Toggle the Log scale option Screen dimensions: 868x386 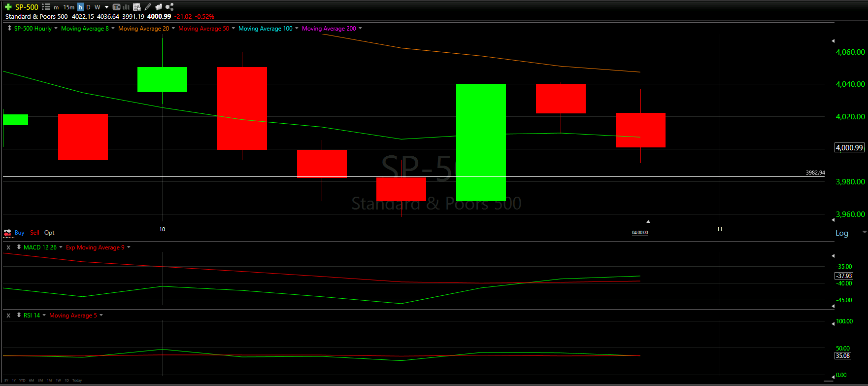click(842, 233)
